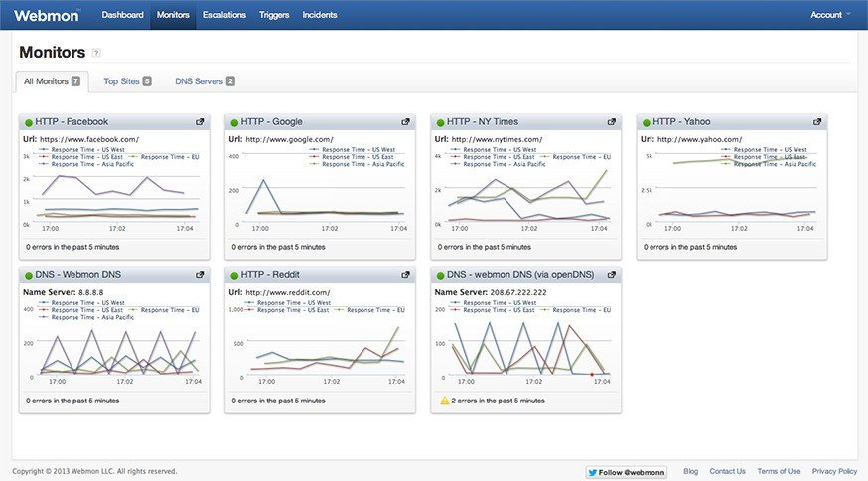
Task: Open the DNS - Webmon DNS monitor title
Action: pos(78,275)
